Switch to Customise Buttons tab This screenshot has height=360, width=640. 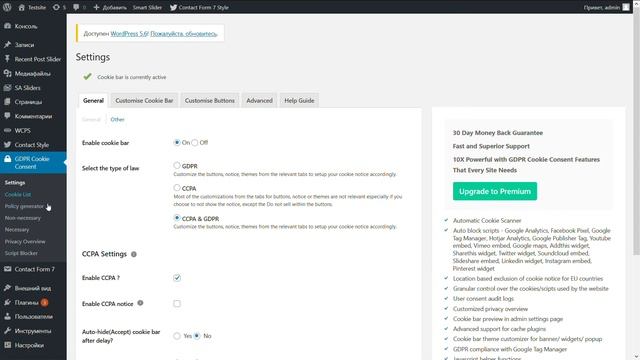point(210,100)
